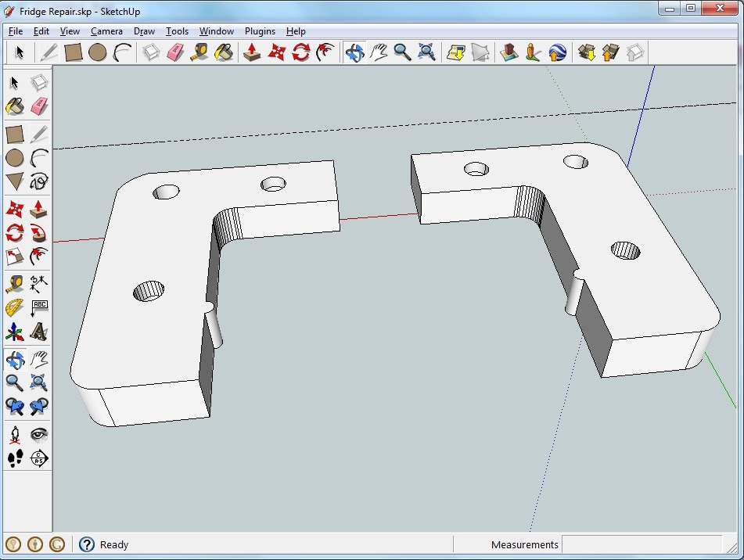Select the Follow Me tool
The image size is (744, 560).
pyautogui.click(x=39, y=233)
